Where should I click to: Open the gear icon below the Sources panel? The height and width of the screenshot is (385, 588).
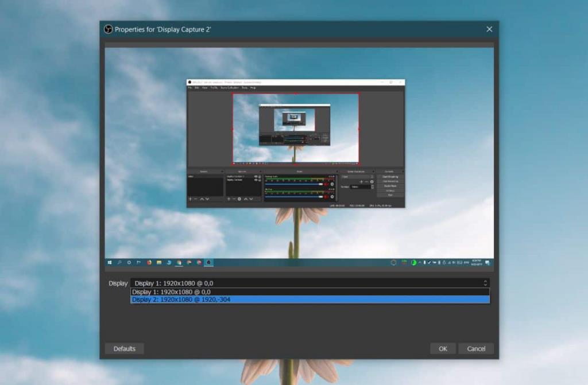click(239, 199)
